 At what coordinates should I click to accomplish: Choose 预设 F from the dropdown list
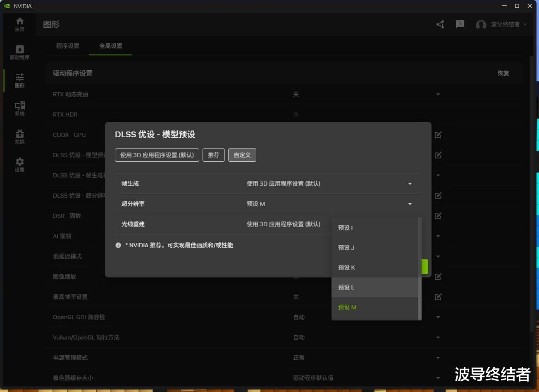click(x=375, y=228)
